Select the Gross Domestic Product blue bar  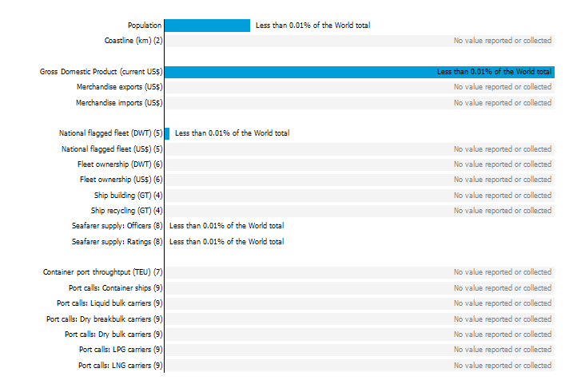pyautogui.click(x=360, y=72)
